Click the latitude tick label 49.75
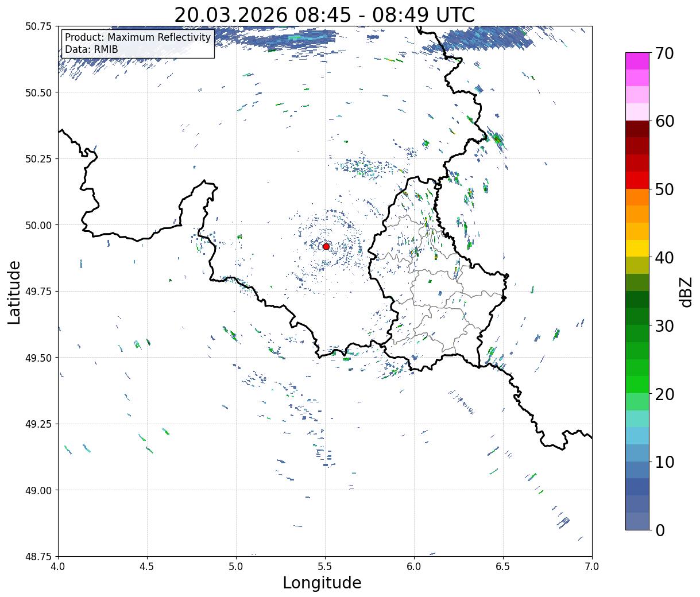 38,292
